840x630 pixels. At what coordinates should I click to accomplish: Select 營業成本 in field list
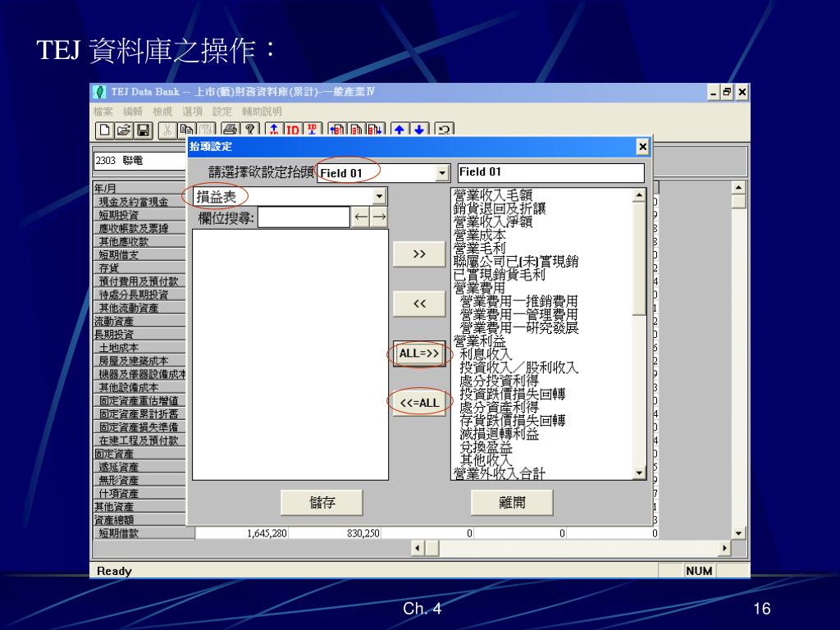pyautogui.click(x=479, y=235)
